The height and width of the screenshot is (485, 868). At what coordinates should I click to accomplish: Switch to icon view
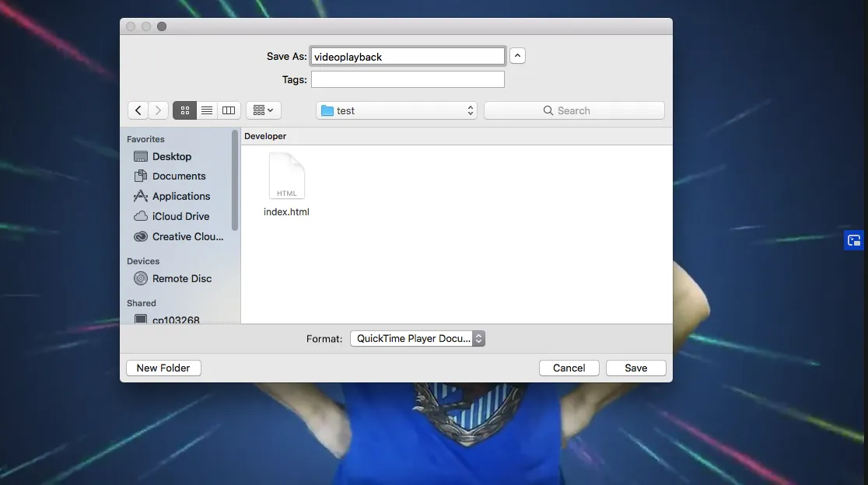coord(185,110)
